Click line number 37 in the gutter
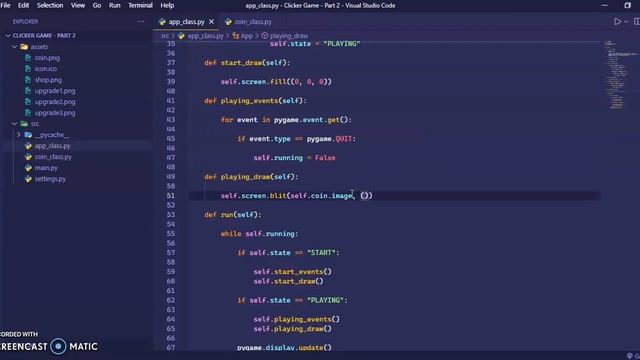640x360 pixels. (x=171, y=62)
